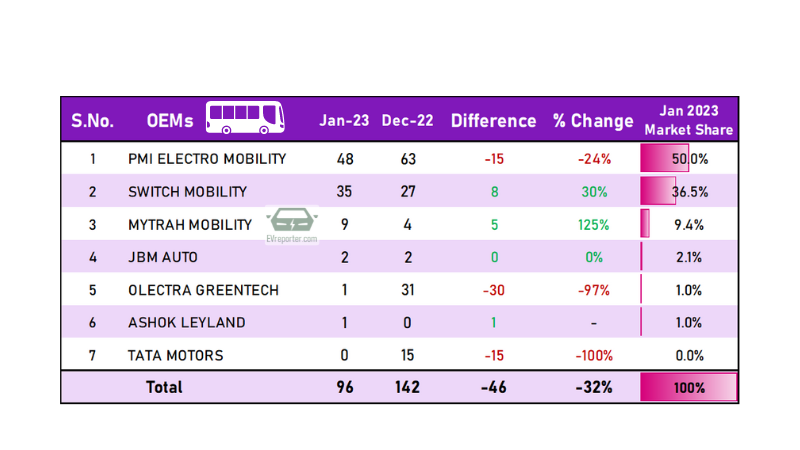Image resolution: width=800 pixels, height=450 pixels.
Task: Select the SWITCH MOBILITY row name
Action: (187, 192)
